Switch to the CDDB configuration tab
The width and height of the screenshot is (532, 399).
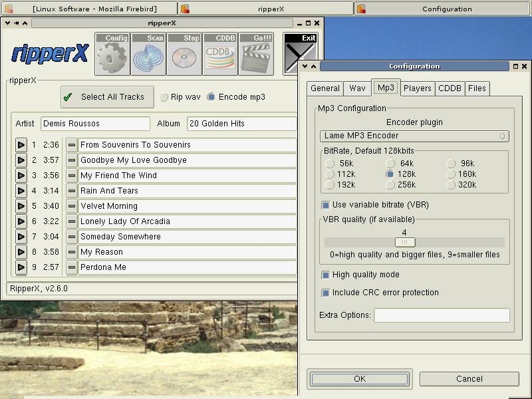(450, 88)
